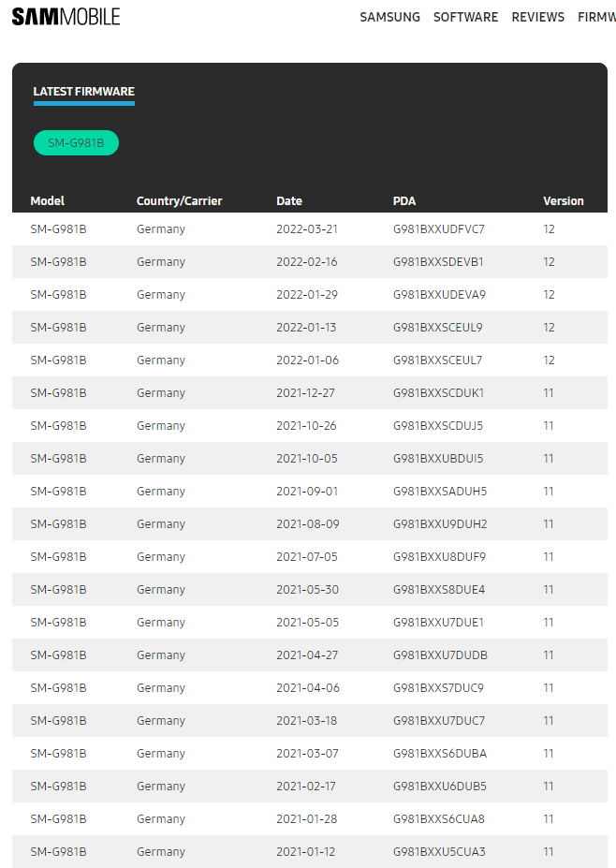616x868 pixels.
Task: Click the SamMobile logo
Action: pos(66,17)
